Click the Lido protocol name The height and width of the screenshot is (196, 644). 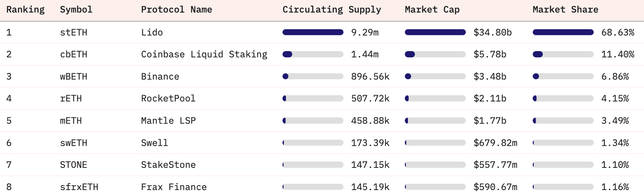pyautogui.click(x=152, y=32)
